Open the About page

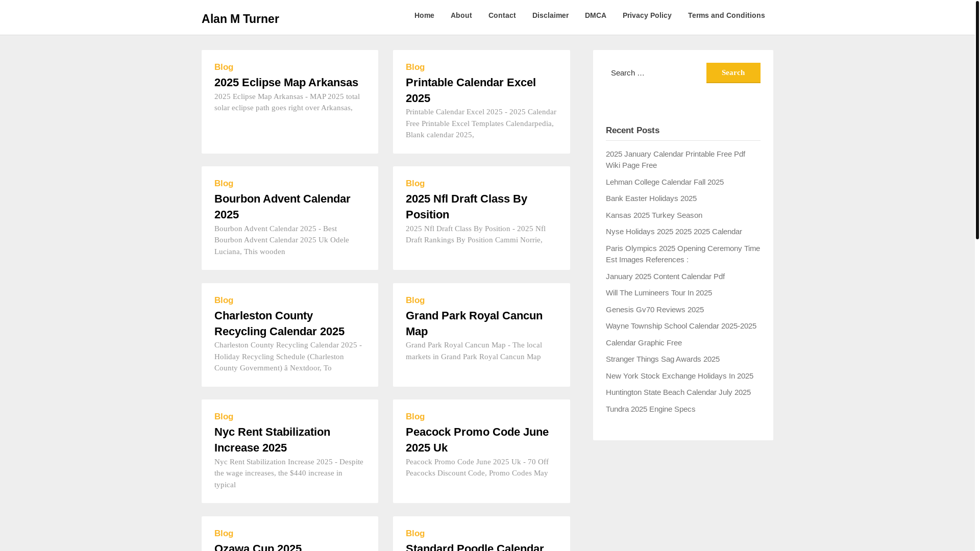pos(461,15)
